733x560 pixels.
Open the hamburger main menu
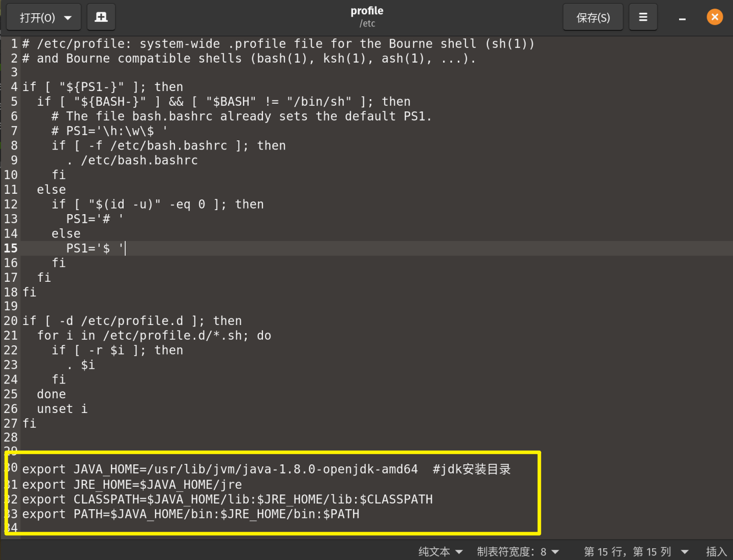(643, 17)
